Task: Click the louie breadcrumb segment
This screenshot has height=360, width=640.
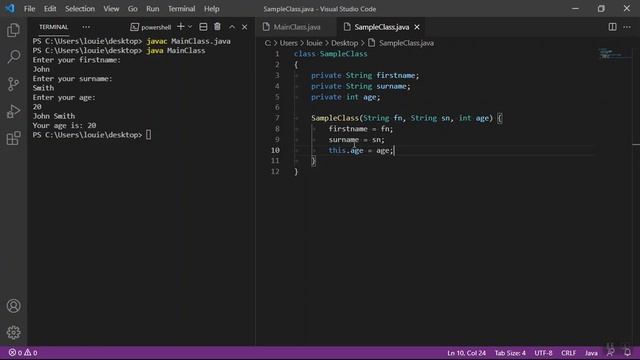Action: tap(314, 43)
